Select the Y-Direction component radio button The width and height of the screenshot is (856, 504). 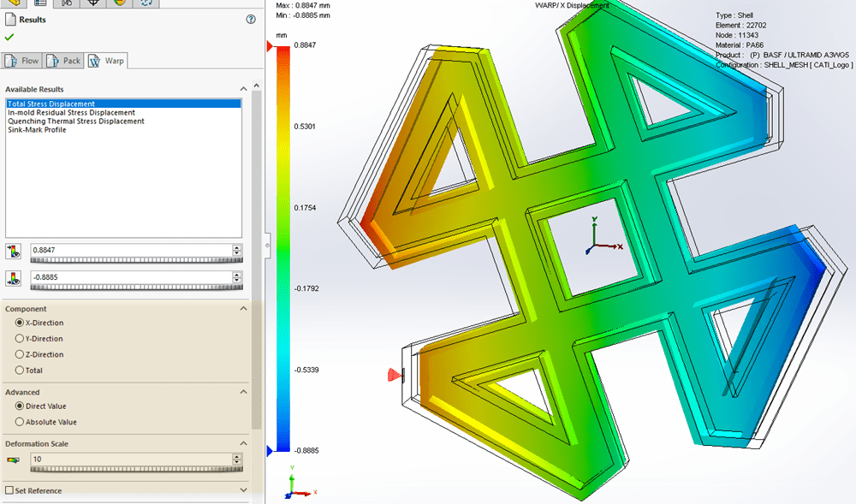tap(20, 339)
